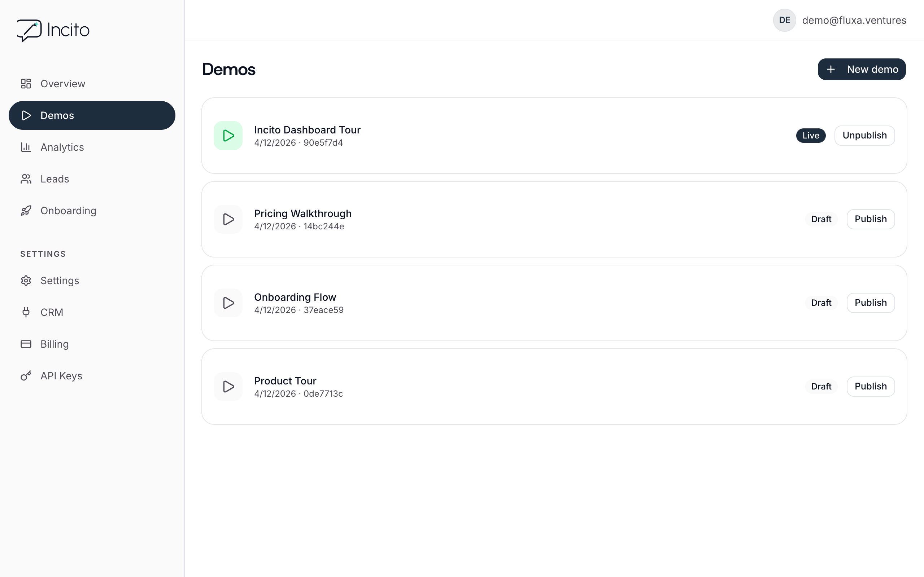Switch to the Demos section
This screenshot has width=924, height=577.
57,115
